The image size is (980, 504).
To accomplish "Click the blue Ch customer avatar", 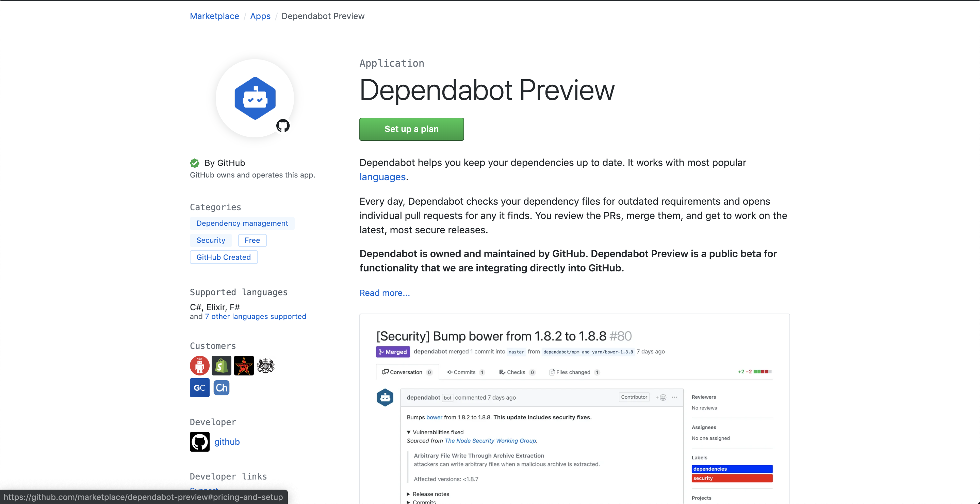I will [x=222, y=388].
